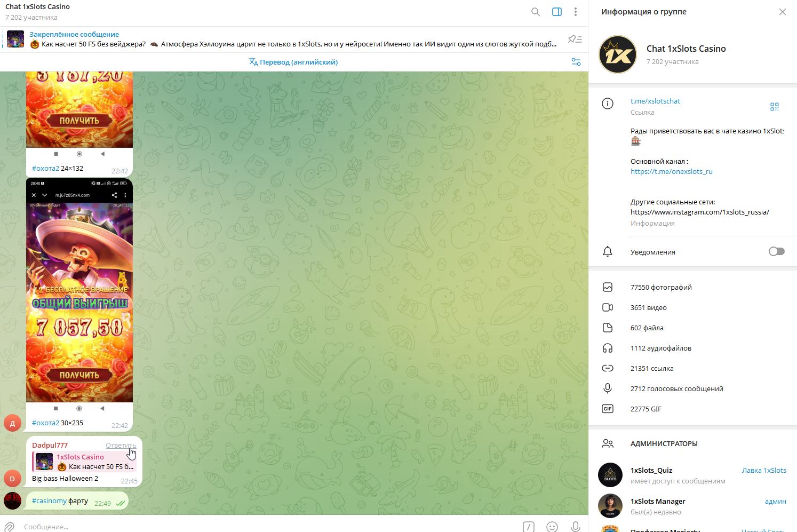Toggle group notifications switch
The width and height of the screenshot is (797, 532).
[777, 251]
